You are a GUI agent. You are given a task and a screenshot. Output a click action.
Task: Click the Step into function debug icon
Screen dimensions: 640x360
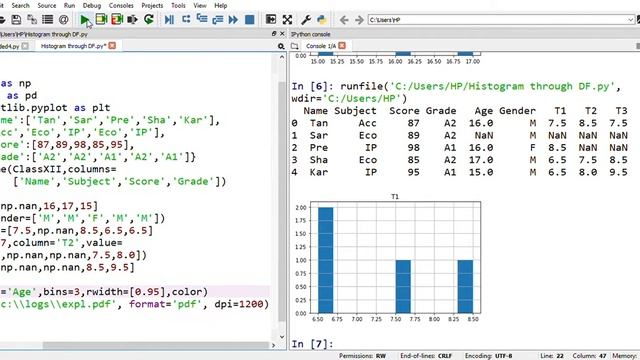point(202,19)
